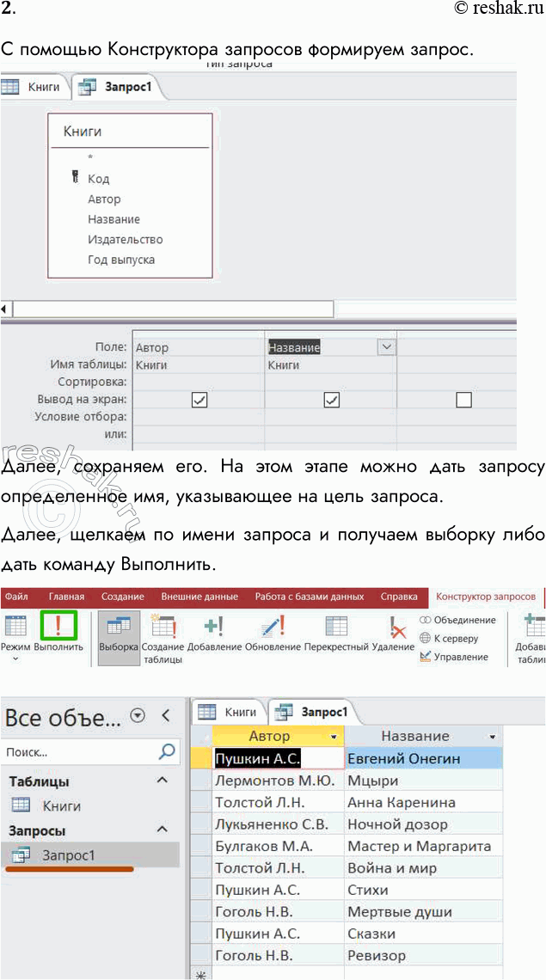
Task: Select Год выпуска field in Книги list
Action: pyautogui.click(x=121, y=260)
